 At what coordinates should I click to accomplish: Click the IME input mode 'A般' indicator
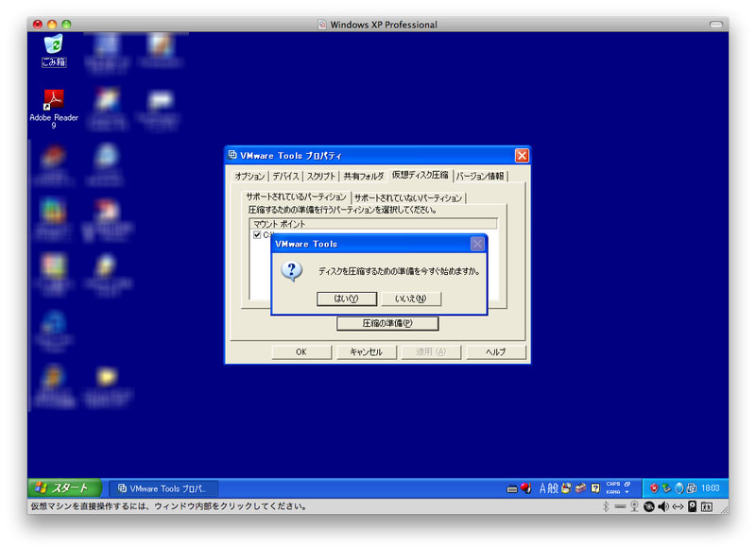pos(548,488)
